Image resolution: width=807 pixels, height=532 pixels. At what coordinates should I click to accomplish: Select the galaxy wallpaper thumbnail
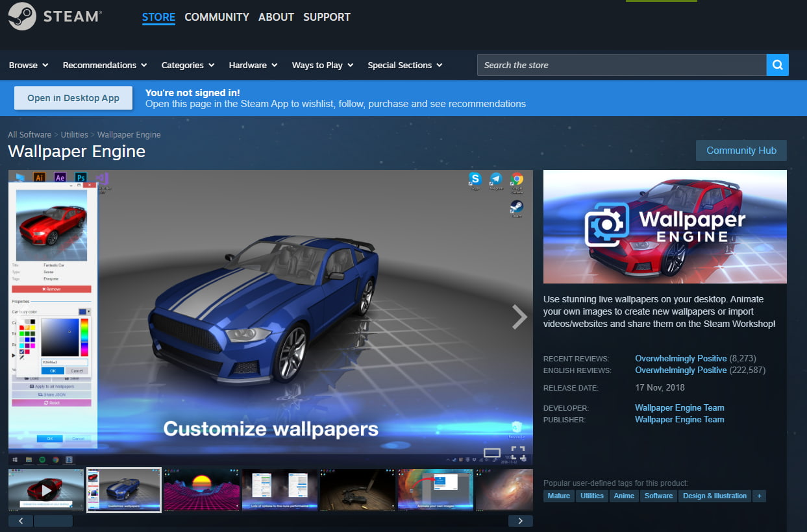click(x=504, y=490)
